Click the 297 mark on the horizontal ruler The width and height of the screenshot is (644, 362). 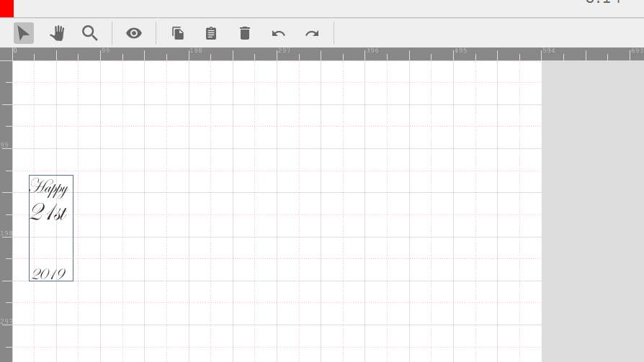pyautogui.click(x=283, y=52)
